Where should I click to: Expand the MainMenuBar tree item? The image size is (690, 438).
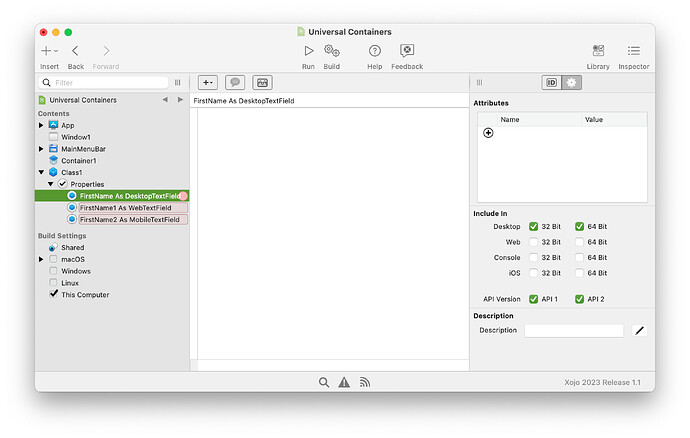tap(41, 149)
